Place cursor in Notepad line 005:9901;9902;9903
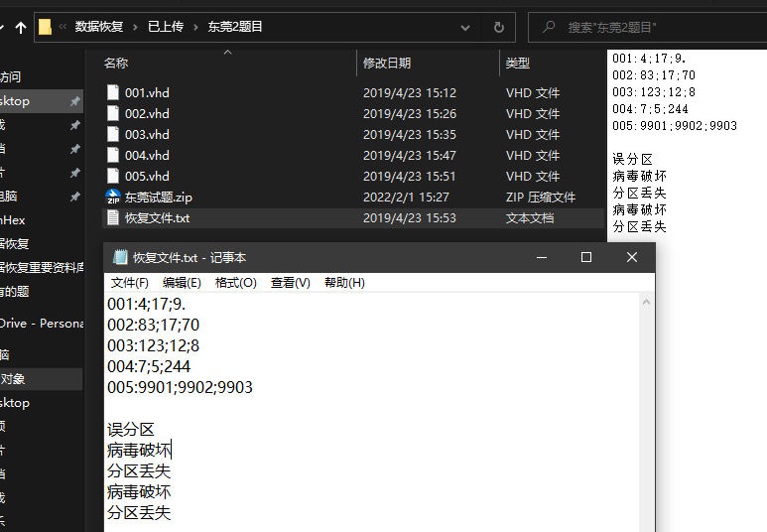 pyautogui.click(x=180, y=388)
